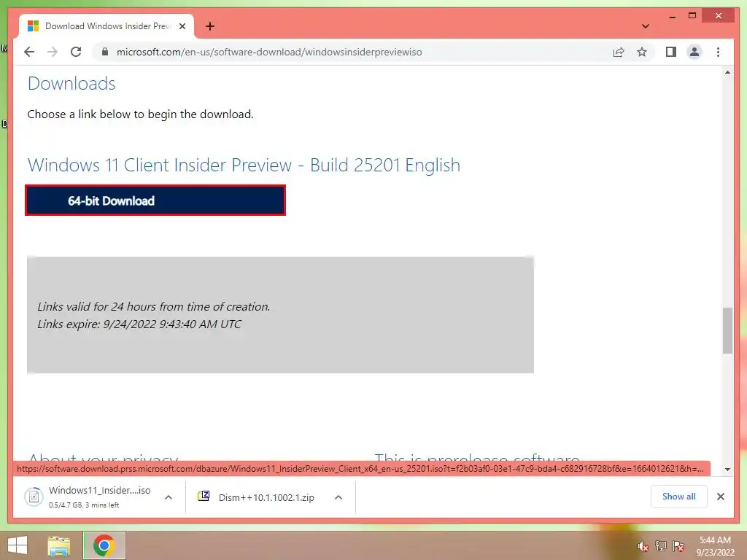The image size is (747, 560).
Task: Click the Windows11_Insider iso file icon
Action: (x=34, y=497)
